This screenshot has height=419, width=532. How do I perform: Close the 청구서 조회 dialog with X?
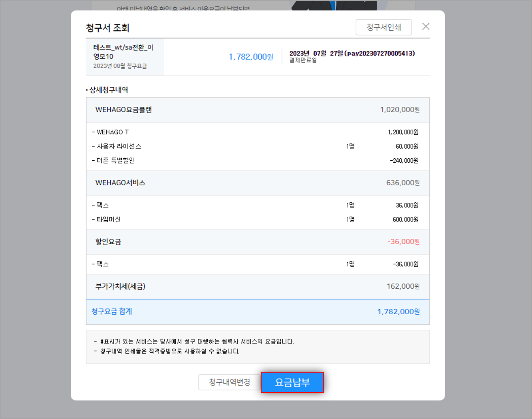click(x=426, y=27)
